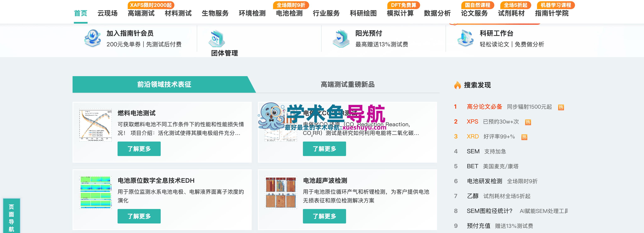Image resolution: width=644 pixels, height=233 pixels.
Task: Click 了解更多 under 燃料电池测试
Action: coord(139,149)
